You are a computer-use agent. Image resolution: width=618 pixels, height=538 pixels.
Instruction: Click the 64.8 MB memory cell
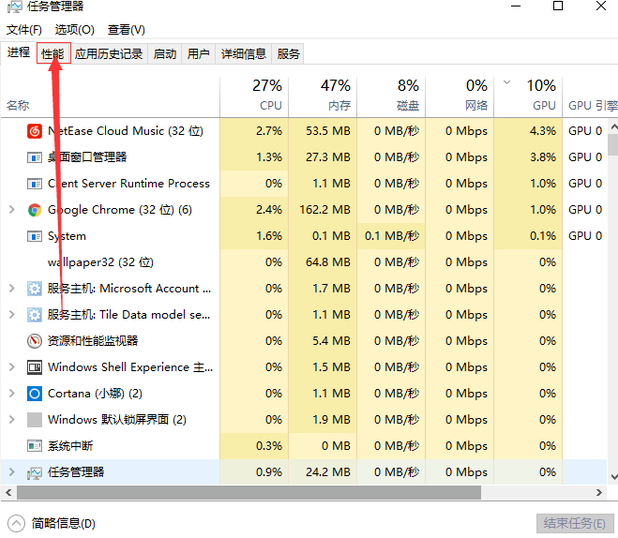click(322, 262)
